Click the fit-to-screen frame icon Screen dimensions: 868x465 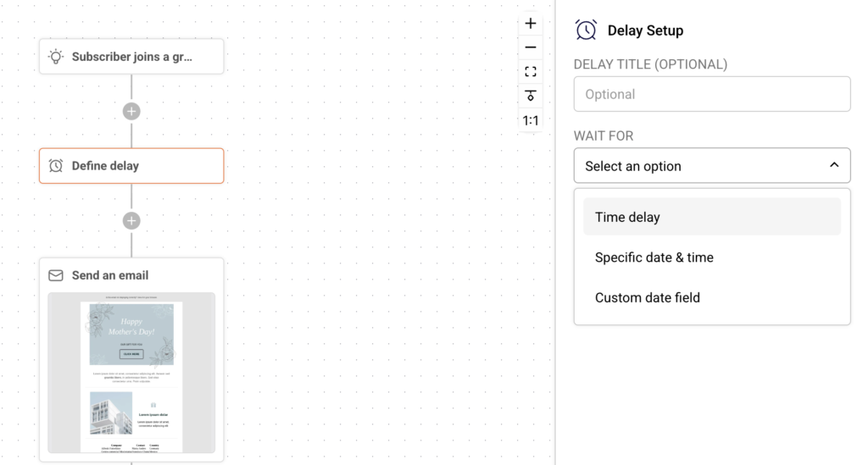pyautogui.click(x=531, y=72)
